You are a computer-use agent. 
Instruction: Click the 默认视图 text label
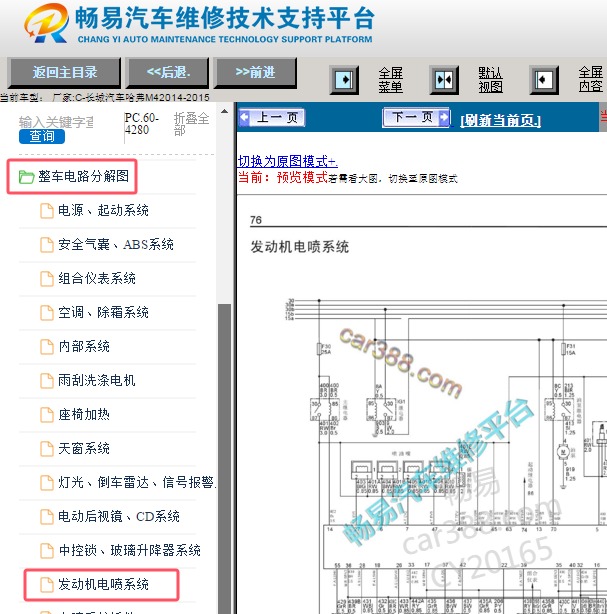tap(490, 79)
